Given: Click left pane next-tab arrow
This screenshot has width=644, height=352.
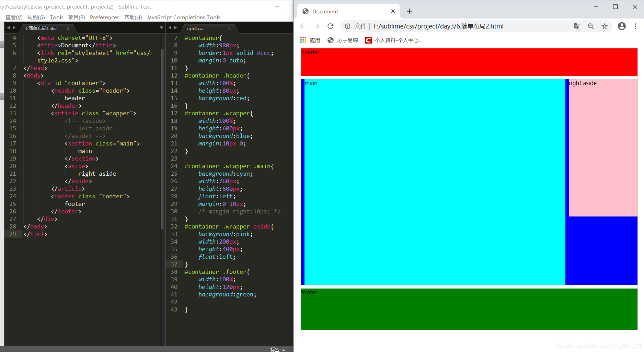Looking at the screenshot, I should coord(14,28).
